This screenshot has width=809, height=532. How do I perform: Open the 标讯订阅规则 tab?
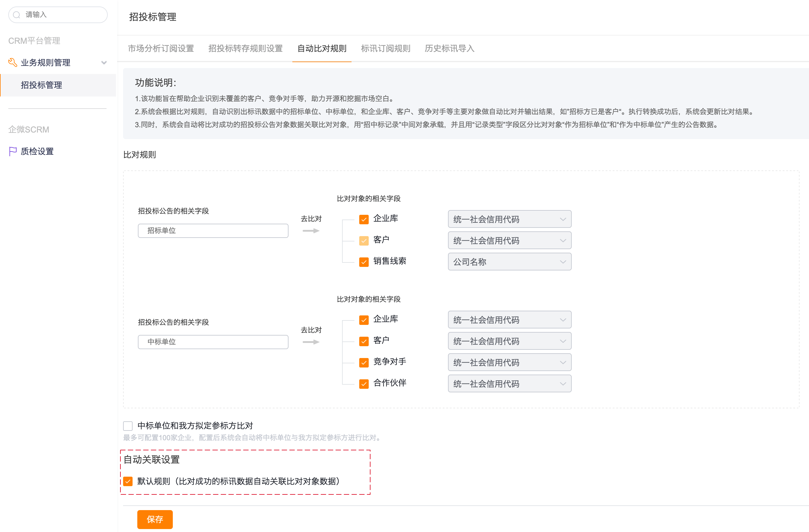pos(386,49)
